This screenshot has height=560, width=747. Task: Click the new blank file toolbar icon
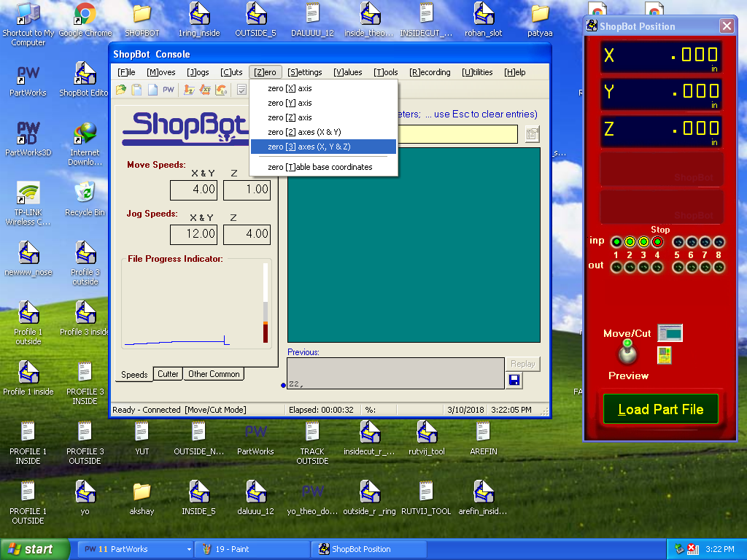pos(152,90)
